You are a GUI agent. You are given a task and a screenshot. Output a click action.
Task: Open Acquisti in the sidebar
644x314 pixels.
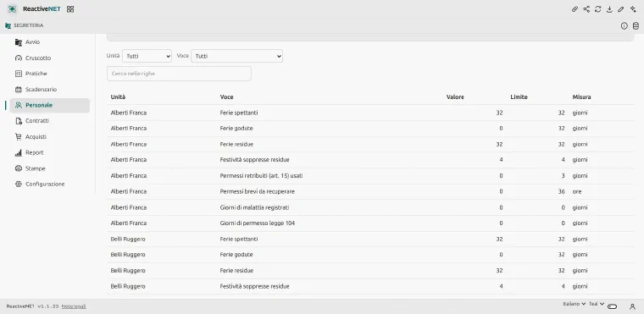click(x=50, y=136)
